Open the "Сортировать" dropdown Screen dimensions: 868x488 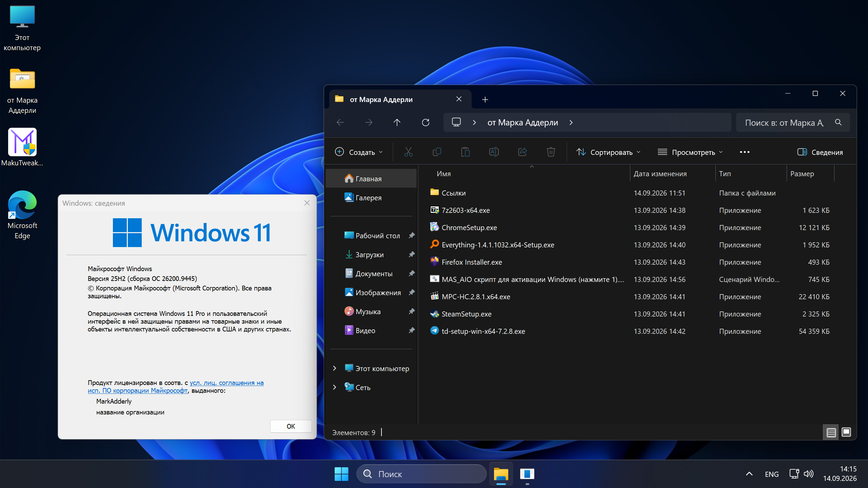(x=608, y=152)
